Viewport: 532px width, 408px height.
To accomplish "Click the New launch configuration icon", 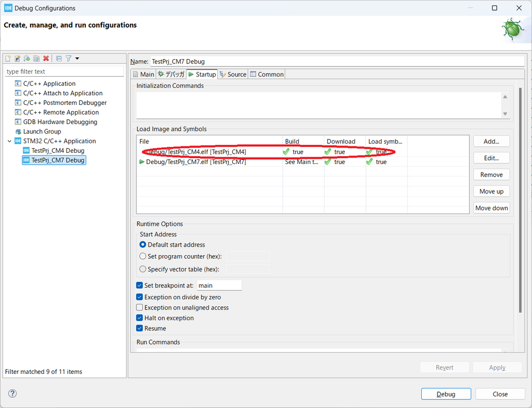I will coord(8,59).
